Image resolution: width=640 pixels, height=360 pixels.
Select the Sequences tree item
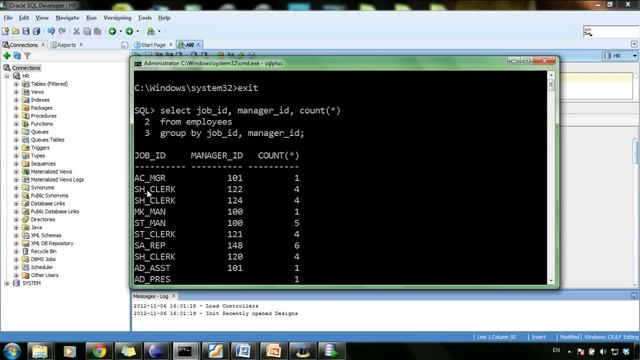[x=43, y=164]
